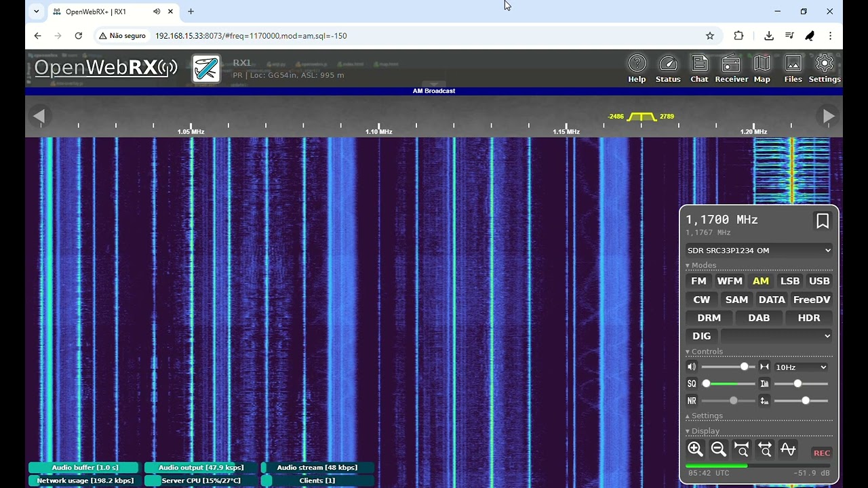This screenshot has width=868, height=488.
Task: Adjust the volume slider
Action: click(x=728, y=367)
